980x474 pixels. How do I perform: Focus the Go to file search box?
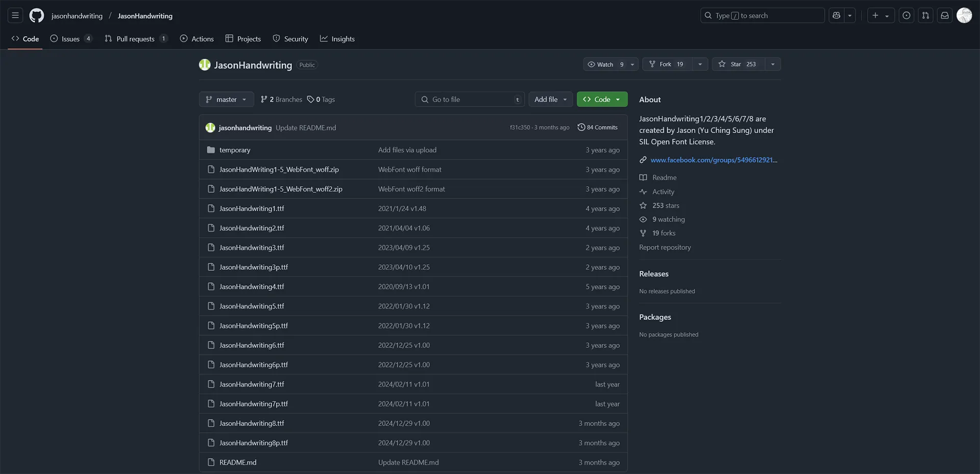click(x=470, y=99)
